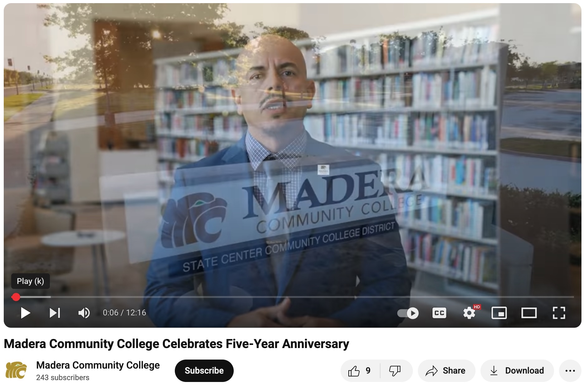Skip to the next video
The height and width of the screenshot is (391, 588).
coord(55,313)
